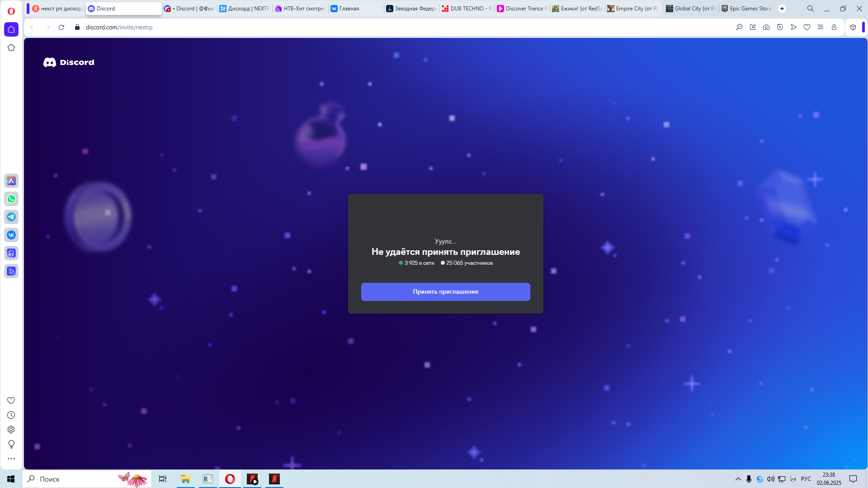Open Aria AI icon in sidebar
This screenshot has width=868, height=488.
point(11,181)
